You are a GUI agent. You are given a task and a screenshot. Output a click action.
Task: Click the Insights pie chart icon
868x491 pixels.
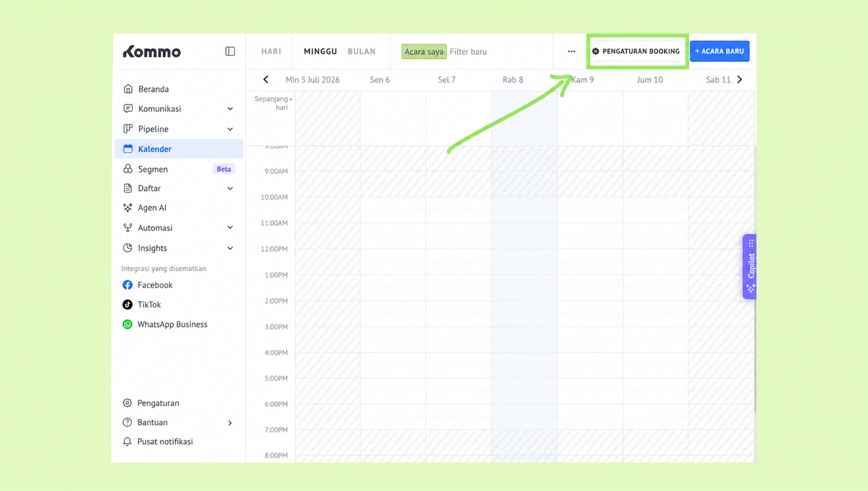pos(128,248)
